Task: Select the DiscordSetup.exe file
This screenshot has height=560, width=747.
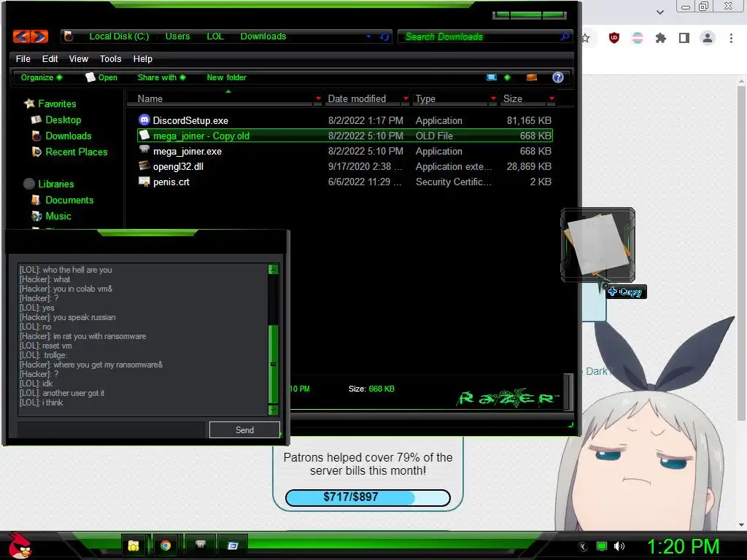Action: (345, 120)
